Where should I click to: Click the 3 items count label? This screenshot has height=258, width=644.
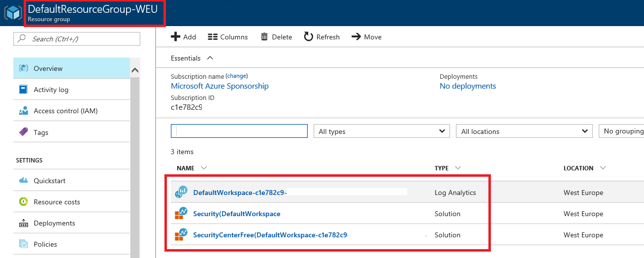point(182,152)
